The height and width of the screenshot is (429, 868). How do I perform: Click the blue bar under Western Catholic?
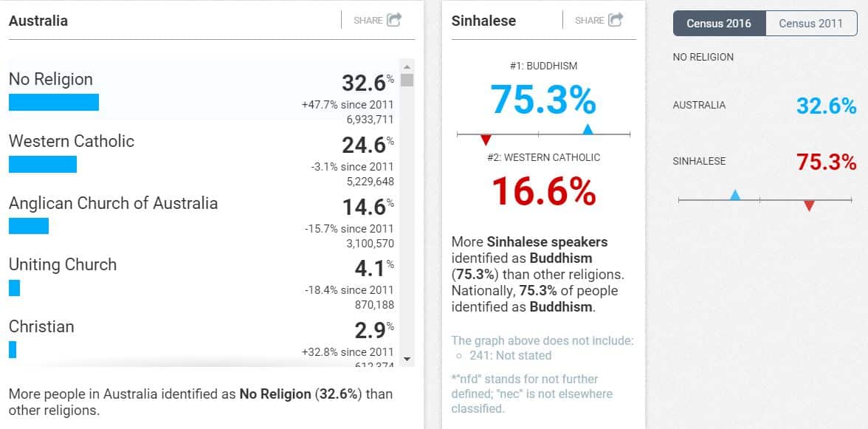[43, 165]
